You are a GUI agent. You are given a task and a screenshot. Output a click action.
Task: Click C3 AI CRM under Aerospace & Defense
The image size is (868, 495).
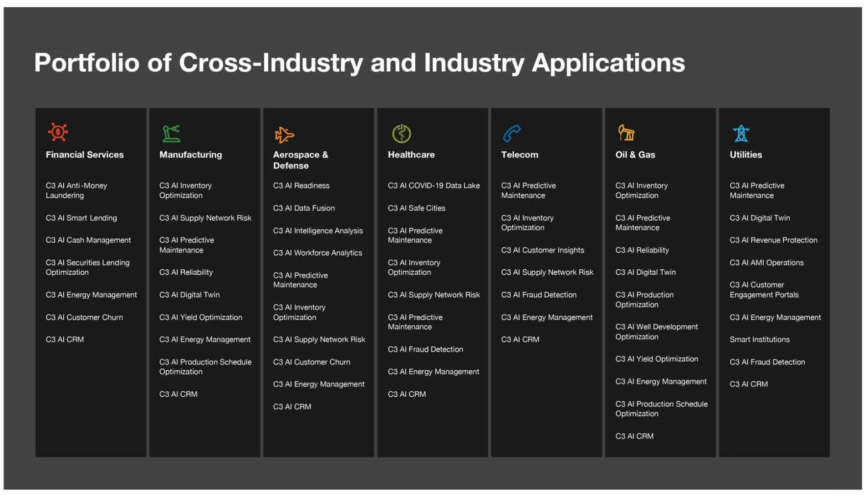point(292,407)
